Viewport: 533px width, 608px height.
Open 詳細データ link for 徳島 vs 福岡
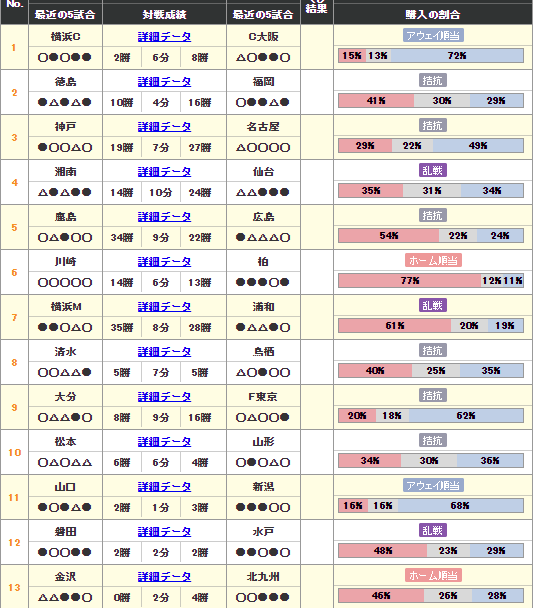pyautogui.click(x=164, y=82)
